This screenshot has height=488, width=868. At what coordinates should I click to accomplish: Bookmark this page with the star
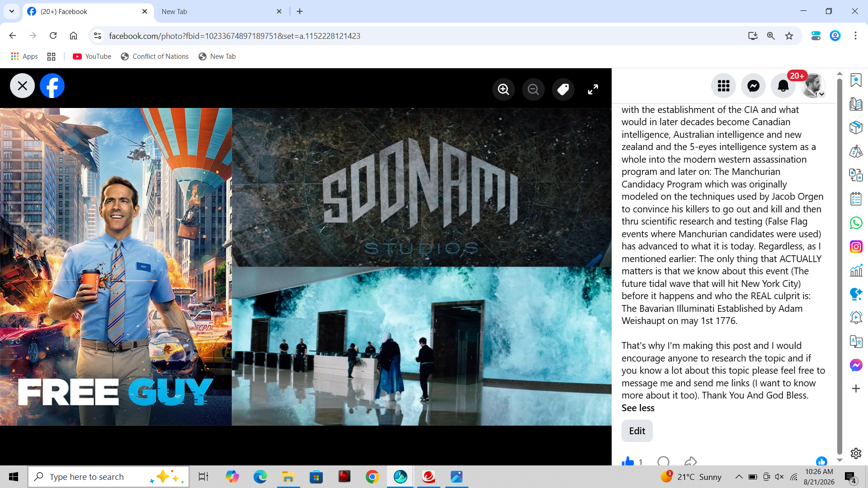[x=789, y=36]
